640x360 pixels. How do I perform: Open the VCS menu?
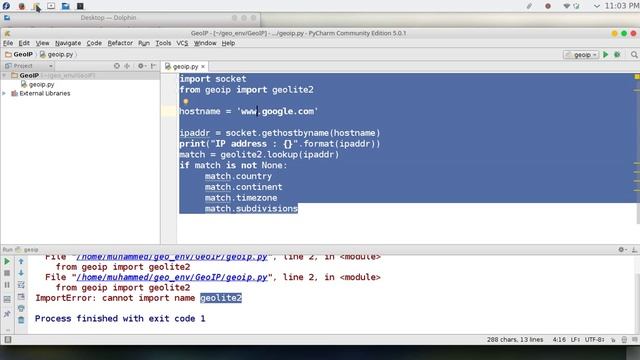[182, 43]
